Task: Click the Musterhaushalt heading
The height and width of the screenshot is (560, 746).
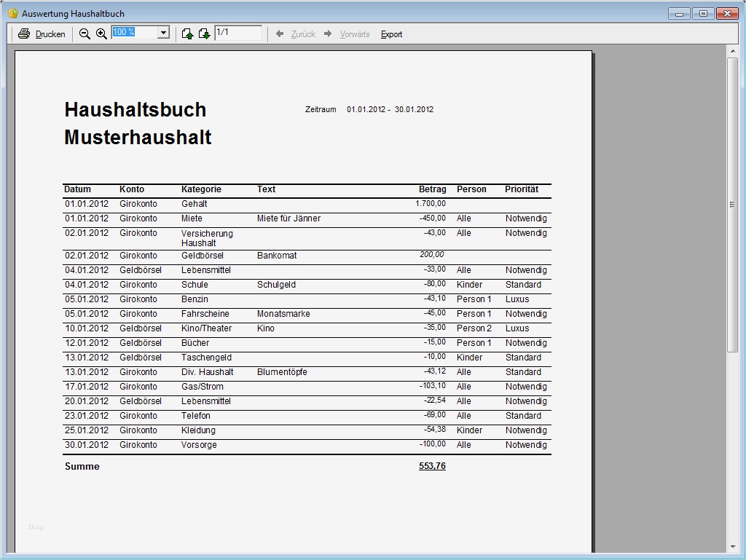Action: tap(138, 138)
